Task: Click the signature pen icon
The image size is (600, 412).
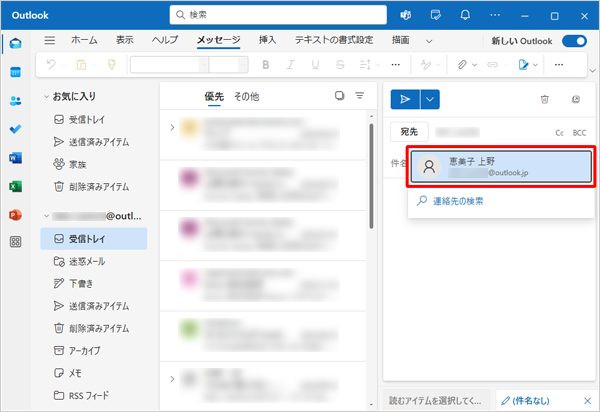Action: pyautogui.click(x=523, y=65)
